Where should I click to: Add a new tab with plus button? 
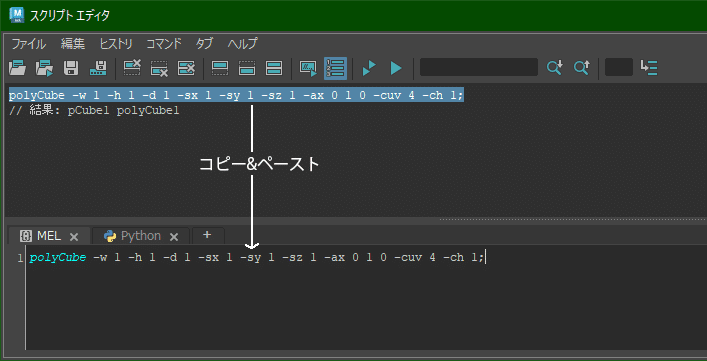tap(207, 235)
